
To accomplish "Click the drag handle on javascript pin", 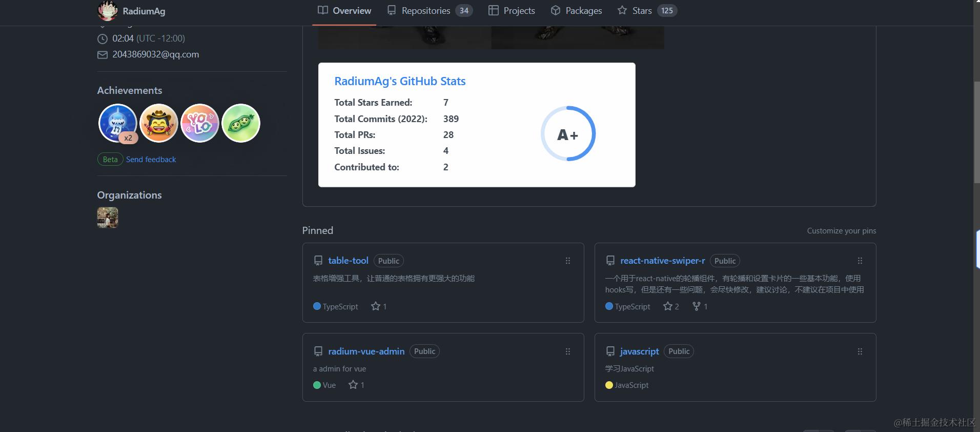I will pyautogui.click(x=860, y=351).
